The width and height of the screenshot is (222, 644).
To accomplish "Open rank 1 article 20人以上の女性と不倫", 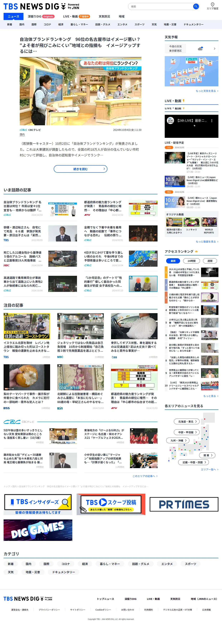I will pos(191,272).
